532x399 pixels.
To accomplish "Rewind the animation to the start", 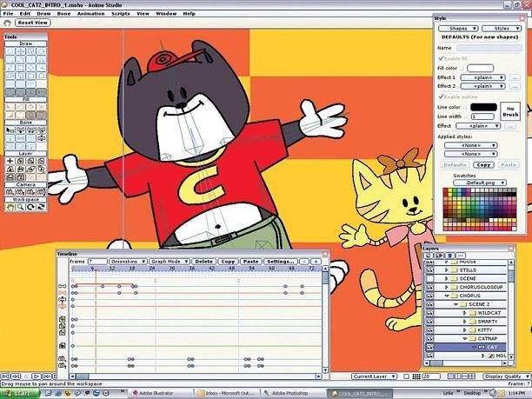I will [6, 376].
